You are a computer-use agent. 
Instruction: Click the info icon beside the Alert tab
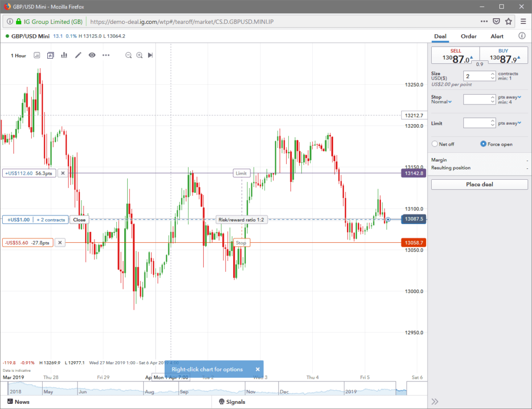point(522,36)
